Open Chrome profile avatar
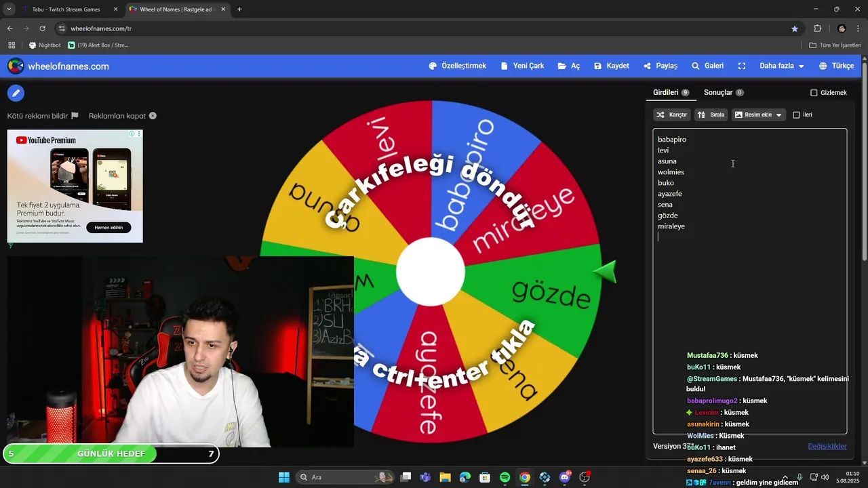The height and width of the screenshot is (488, 868). point(842,28)
